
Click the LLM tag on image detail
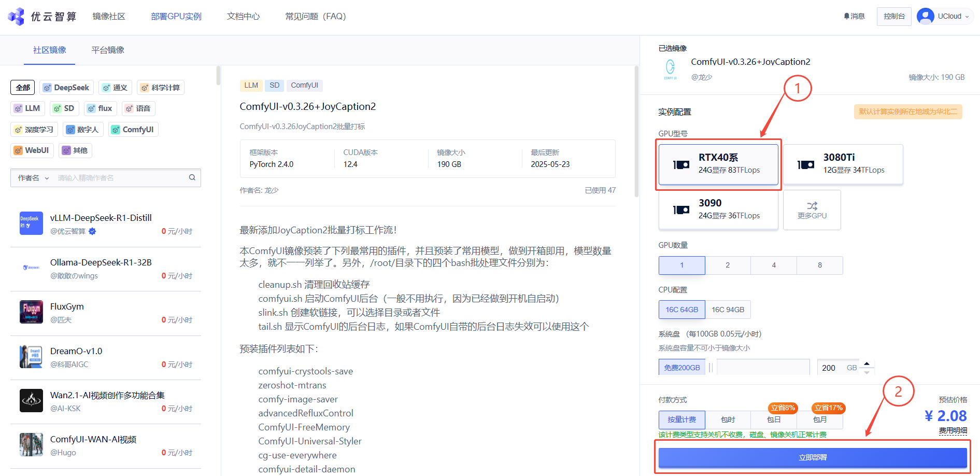click(251, 85)
